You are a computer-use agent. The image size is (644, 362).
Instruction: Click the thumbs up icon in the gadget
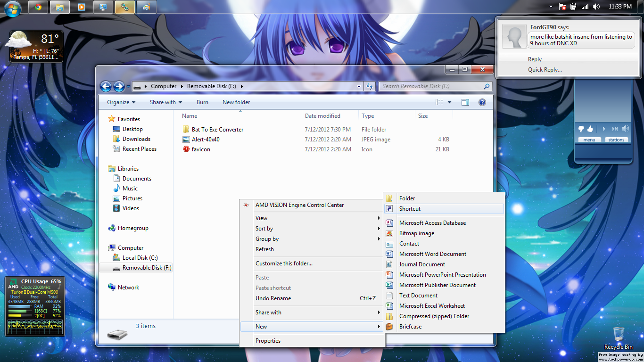(x=590, y=129)
